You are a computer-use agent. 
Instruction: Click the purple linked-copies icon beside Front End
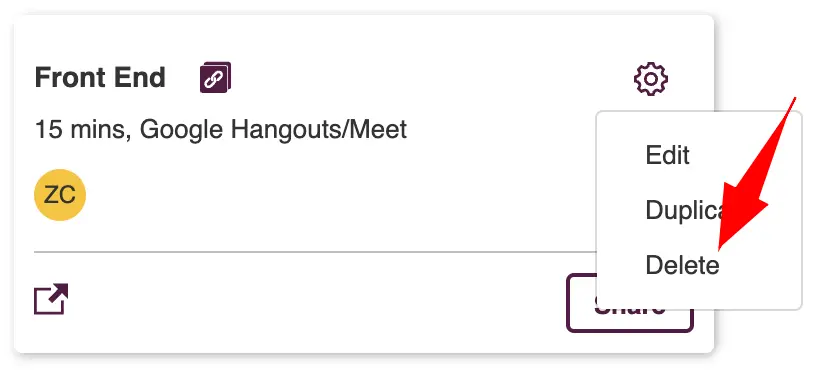pyautogui.click(x=215, y=78)
